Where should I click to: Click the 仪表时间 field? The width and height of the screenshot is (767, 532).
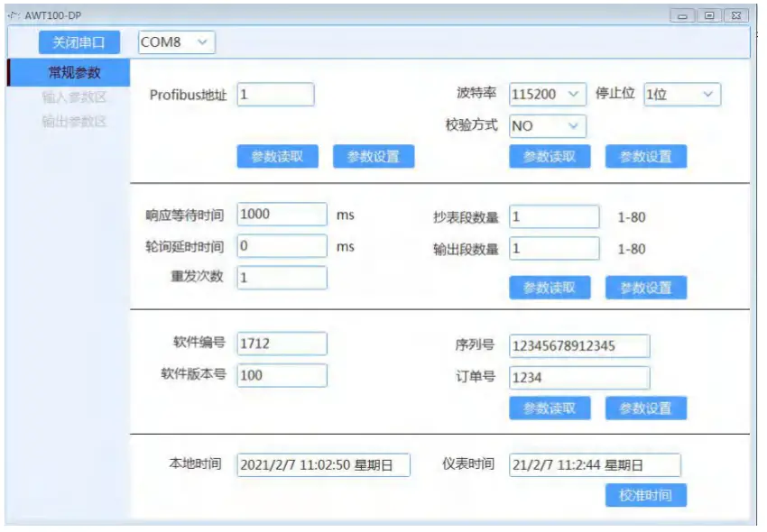click(595, 465)
